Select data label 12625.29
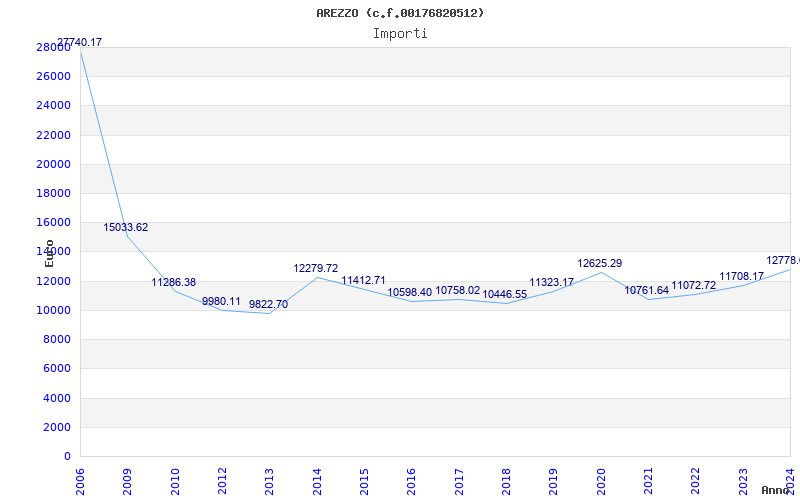This screenshot has width=800, height=500. pyautogui.click(x=599, y=264)
